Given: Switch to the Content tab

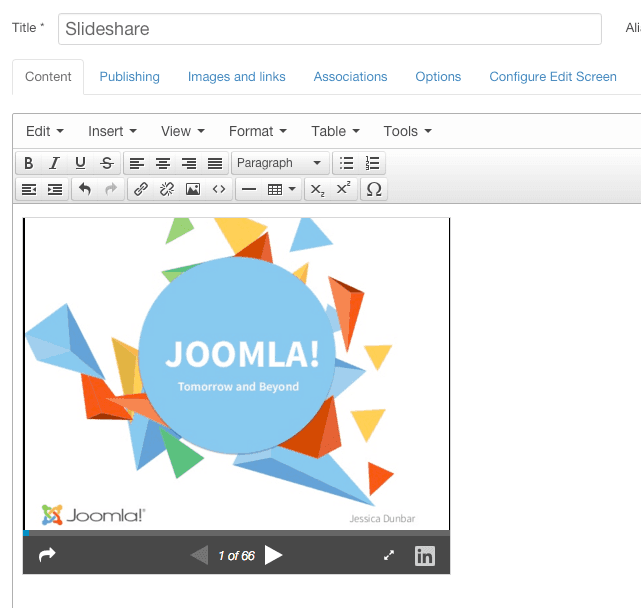Looking at the screenshot, I should (x=48, y=77).
